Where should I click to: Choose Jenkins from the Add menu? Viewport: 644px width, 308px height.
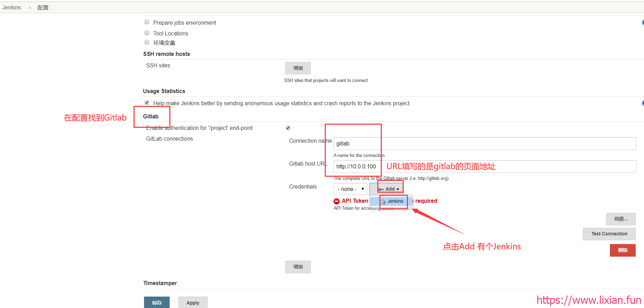tap(392, 201)
